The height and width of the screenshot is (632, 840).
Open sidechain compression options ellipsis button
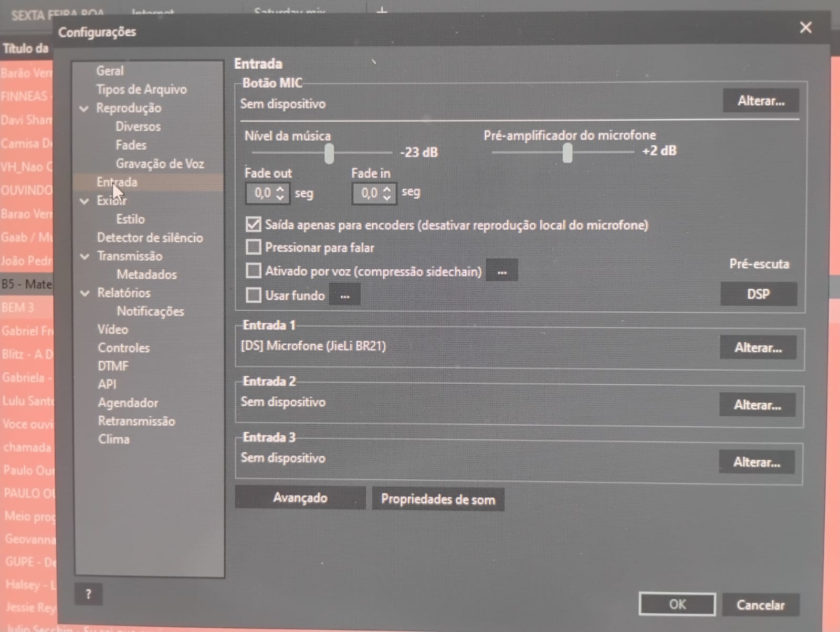[502, 271]
